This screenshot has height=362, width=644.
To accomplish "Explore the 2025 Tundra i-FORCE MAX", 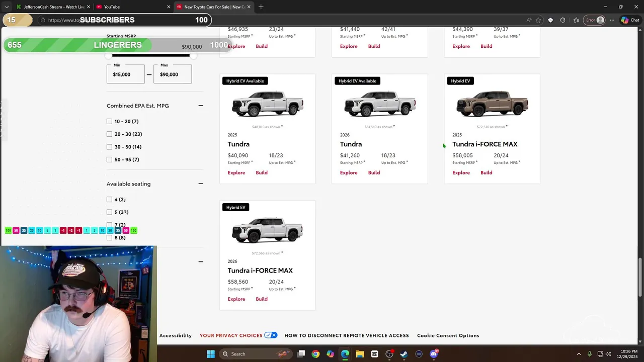I will (461, 172).
